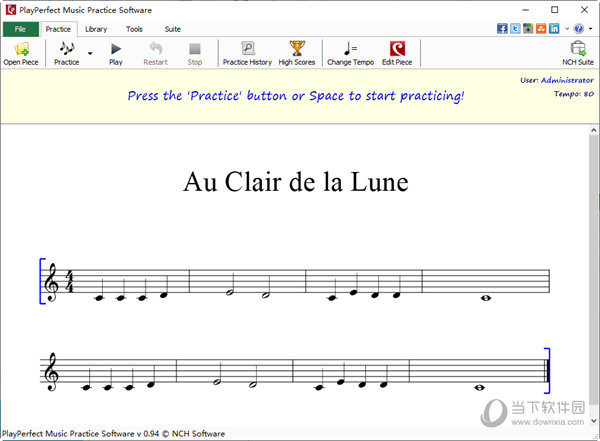Screen dimensions: 600x441
Task: Switch to the Practice tab
Action: (x=58, y=29)
